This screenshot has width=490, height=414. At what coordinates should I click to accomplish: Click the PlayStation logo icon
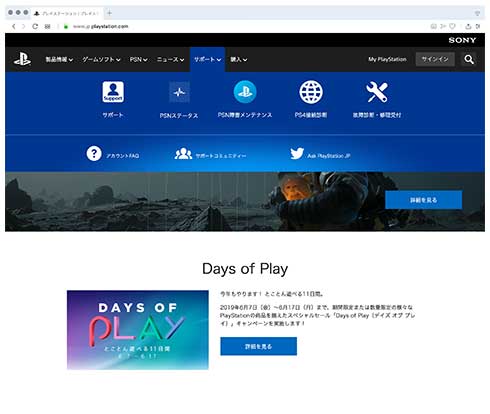click(22, 59)
